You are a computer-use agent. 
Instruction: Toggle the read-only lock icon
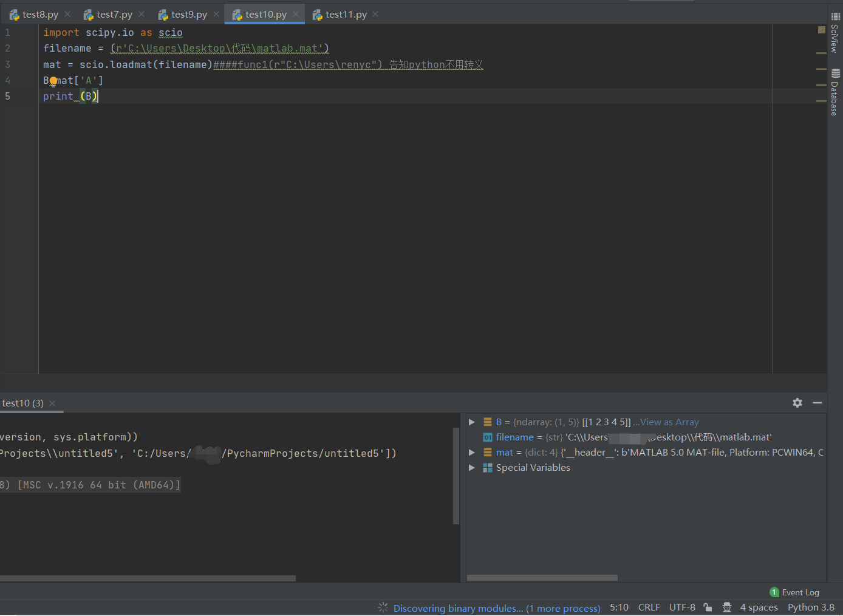tap(708, 607)
